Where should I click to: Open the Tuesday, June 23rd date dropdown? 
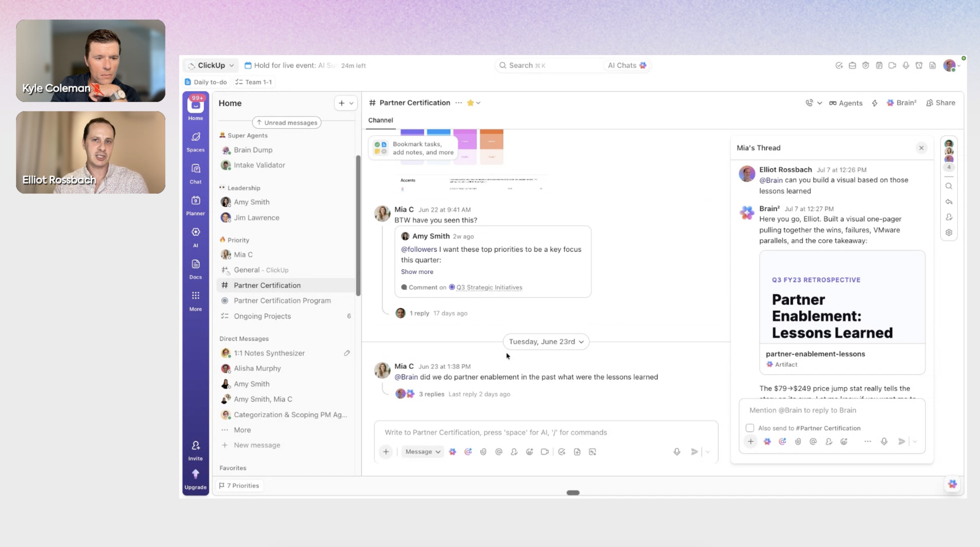(546, 342)
